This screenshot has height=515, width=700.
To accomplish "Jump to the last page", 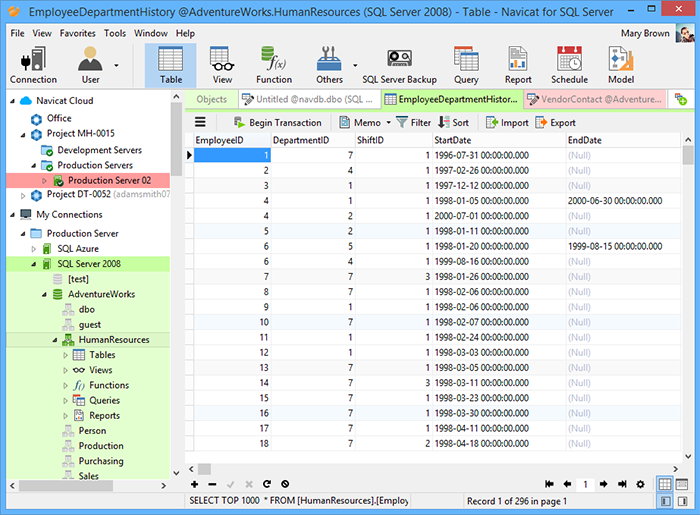I will [x=622, y=484].
